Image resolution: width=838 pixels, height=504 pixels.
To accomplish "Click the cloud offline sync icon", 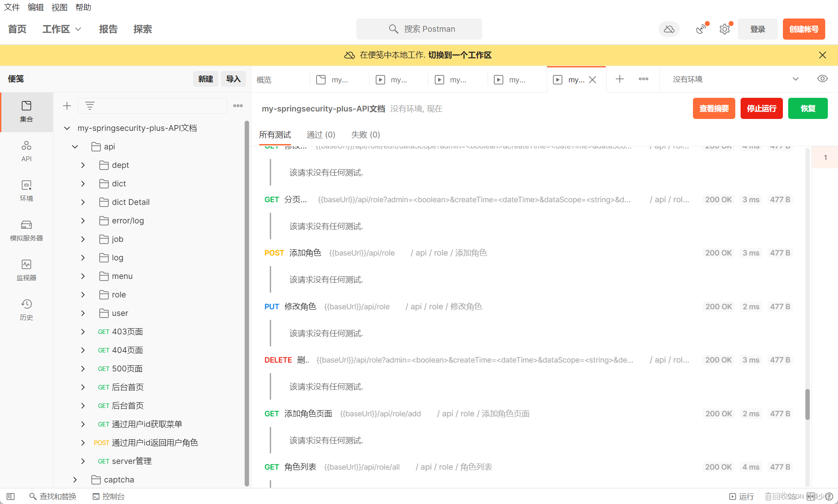I will 669,29.
